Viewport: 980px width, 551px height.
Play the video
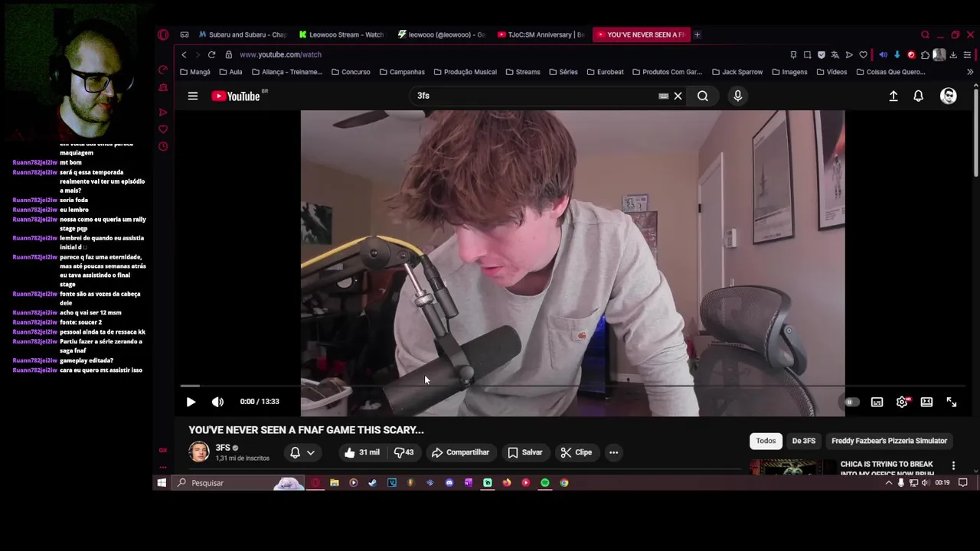click(191, 402)
